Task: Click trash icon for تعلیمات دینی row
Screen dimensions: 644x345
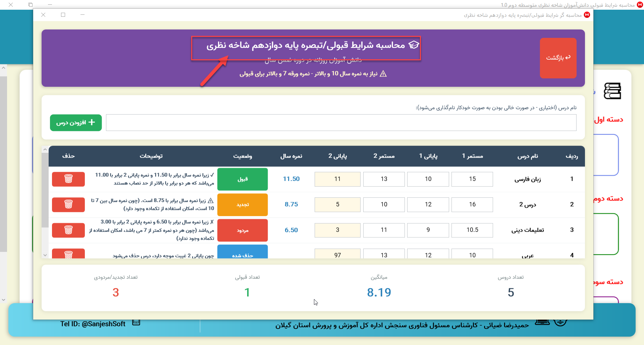Action: coord(68,230)
